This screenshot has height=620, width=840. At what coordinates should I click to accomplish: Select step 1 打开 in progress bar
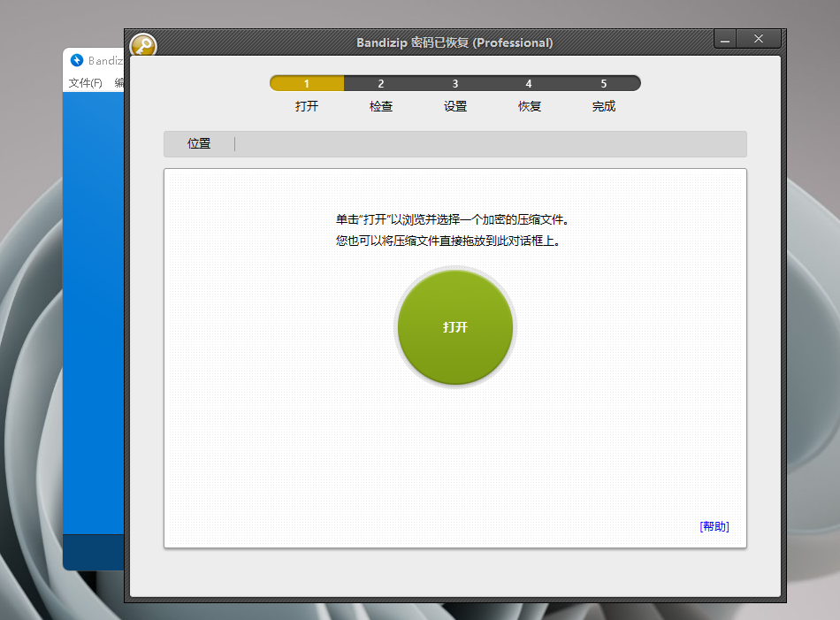(307, 84)
